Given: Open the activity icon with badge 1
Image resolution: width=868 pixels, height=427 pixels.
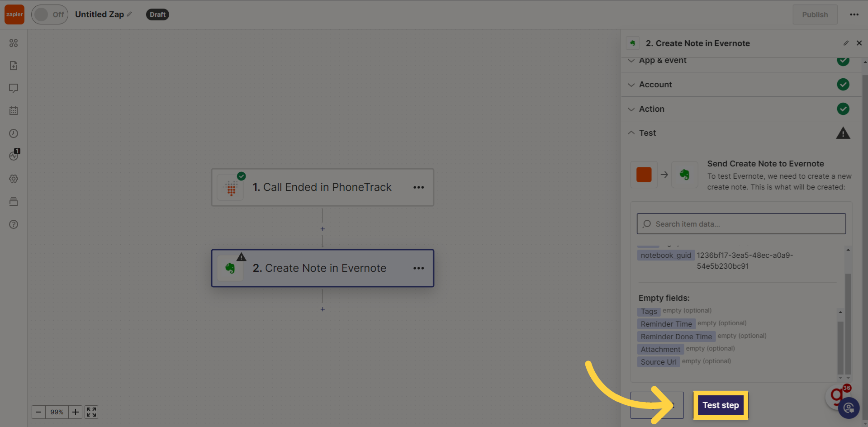Looking at the screenshot, I should point(14,155).
